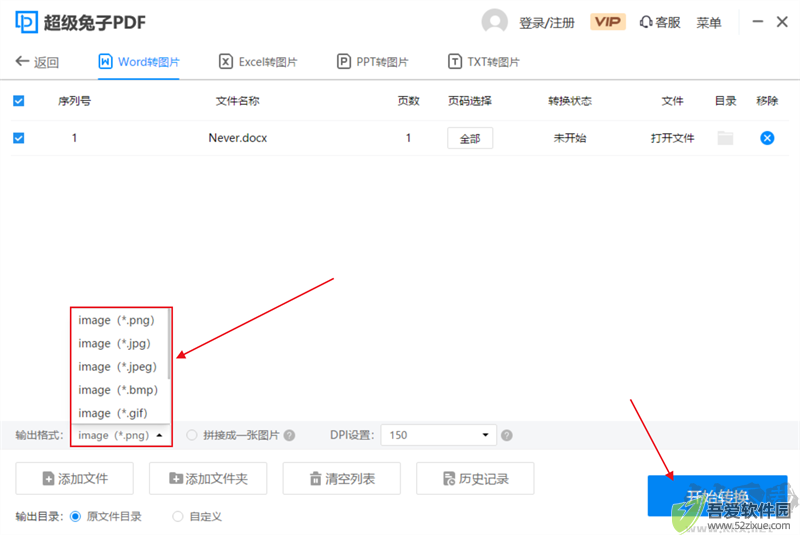Viewport: 800px width, 535px height.
Task: Select image (*.bmp) from format list
Action: 119,390
